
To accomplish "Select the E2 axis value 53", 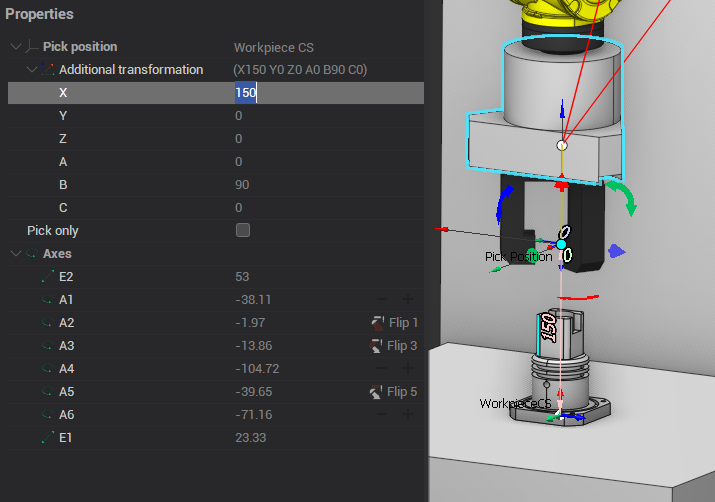I will [242, 277].
